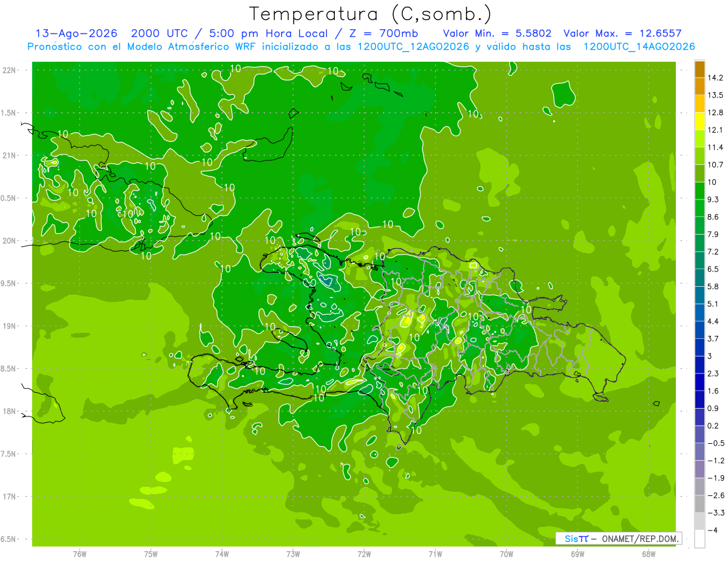Pick the purple swatch between -1.9 and -1.2
Viewport: 728px width, 562px height.
699,469
